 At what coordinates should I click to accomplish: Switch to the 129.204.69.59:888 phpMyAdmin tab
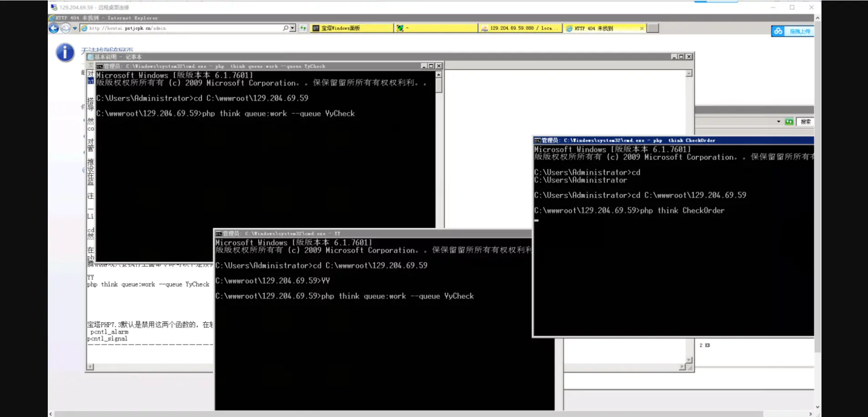click(520, 28)
